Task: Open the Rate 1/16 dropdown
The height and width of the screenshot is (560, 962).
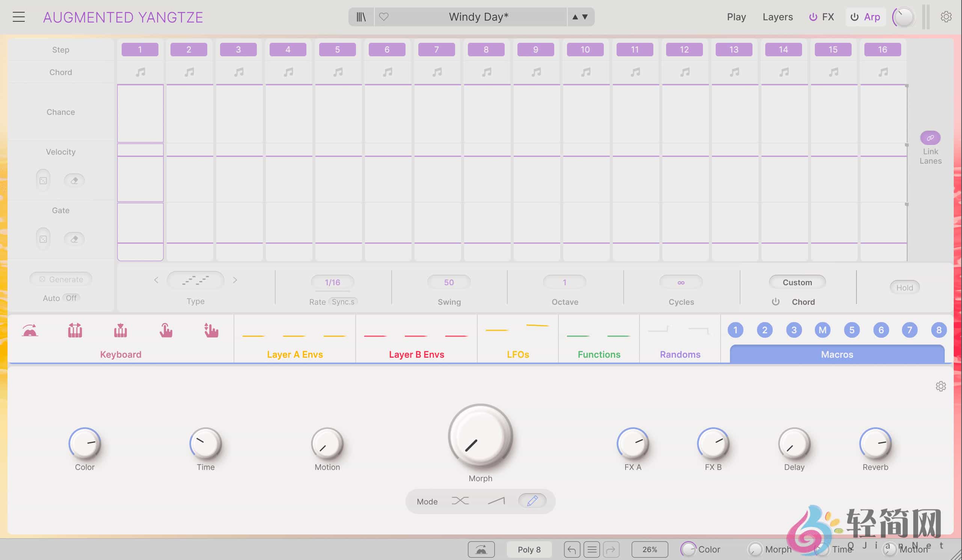Action: [x=332, y=282]
